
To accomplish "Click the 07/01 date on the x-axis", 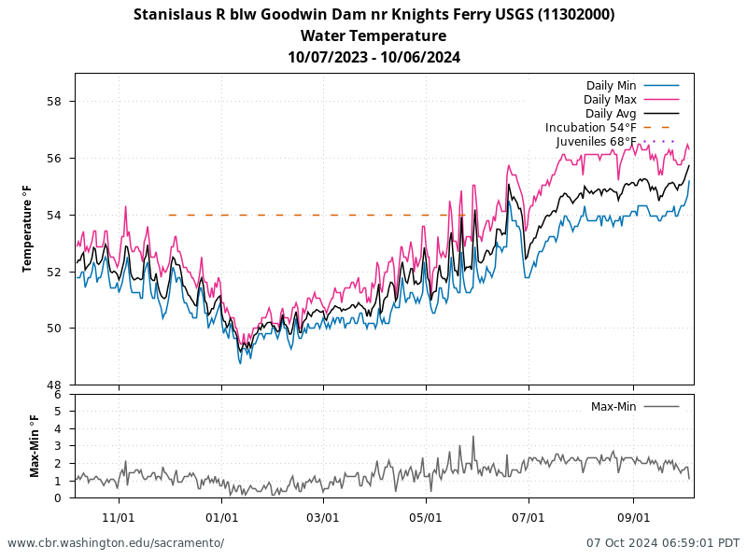I will click(x=529, y=516).
